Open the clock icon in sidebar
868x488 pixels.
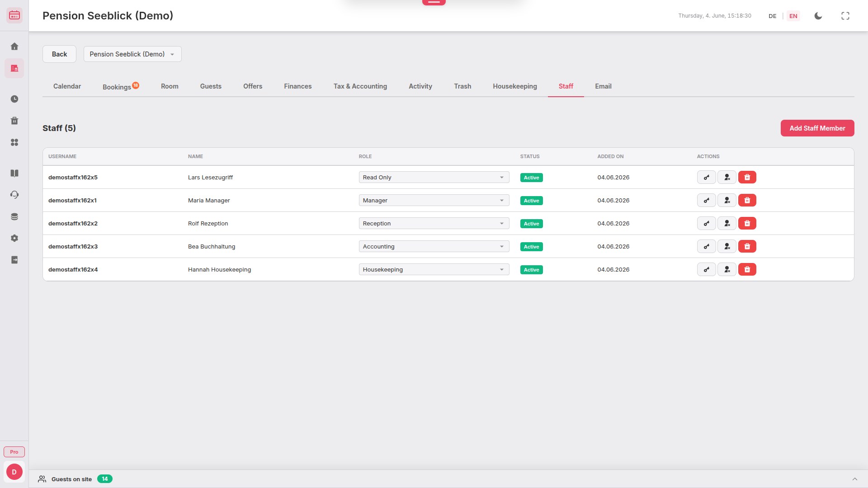pos(14,99)
